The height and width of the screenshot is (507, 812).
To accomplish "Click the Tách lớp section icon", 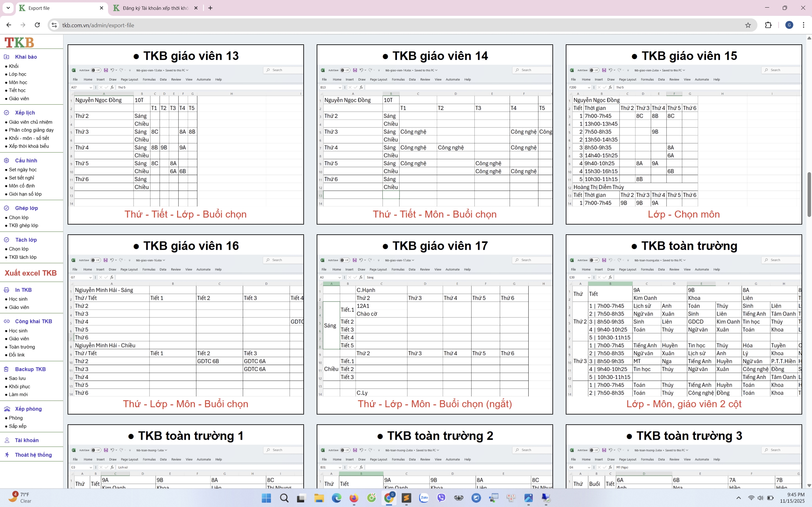I will pos(6,240).
